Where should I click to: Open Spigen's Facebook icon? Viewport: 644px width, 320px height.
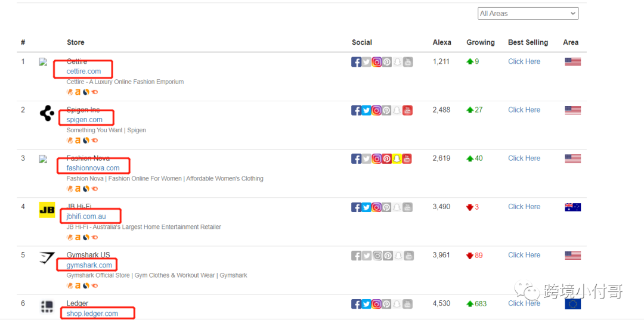[357, 110]
